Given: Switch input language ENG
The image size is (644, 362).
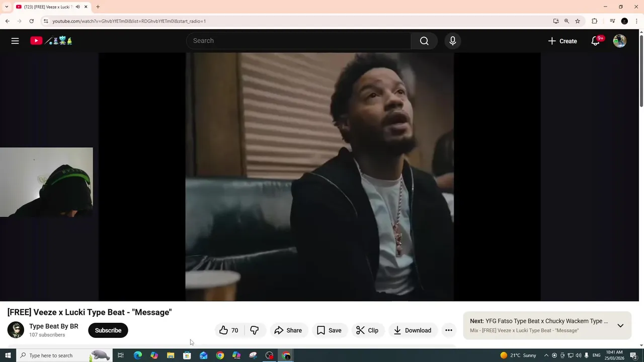Looking at the screenshot, I should (x=597, y=355).
